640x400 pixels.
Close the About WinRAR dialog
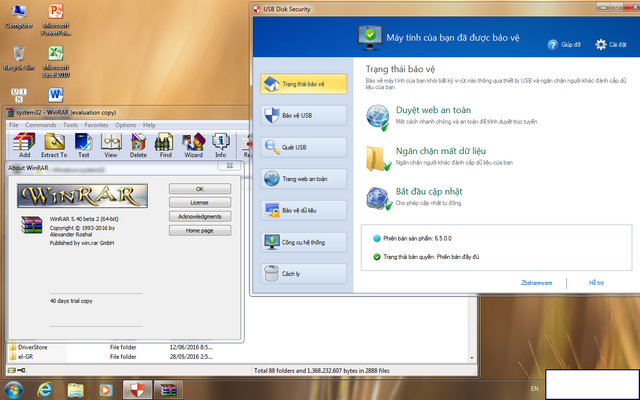pyautogui.click(x=229, y=166)
